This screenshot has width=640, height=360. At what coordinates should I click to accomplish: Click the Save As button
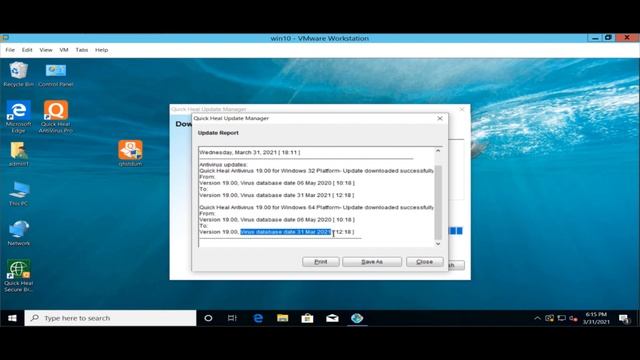(372, 262)
